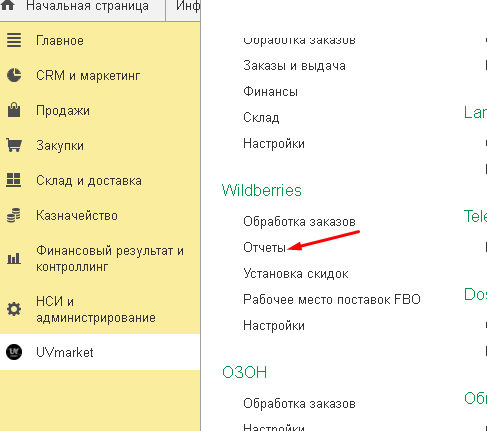This screenshot has width=487, height=431.
Task: Select the UVmarket section
Action: pyautogui.click(x=65, y=352)
